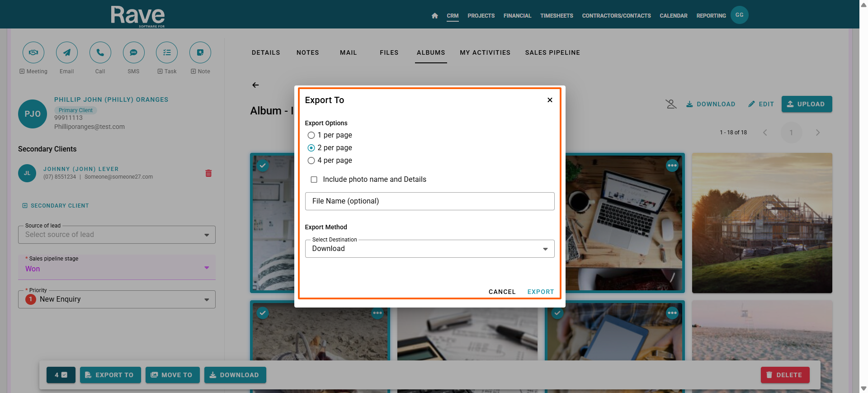Send an SMS via the chat icon
The image size is (868, 393).
[x=134, y=52]
